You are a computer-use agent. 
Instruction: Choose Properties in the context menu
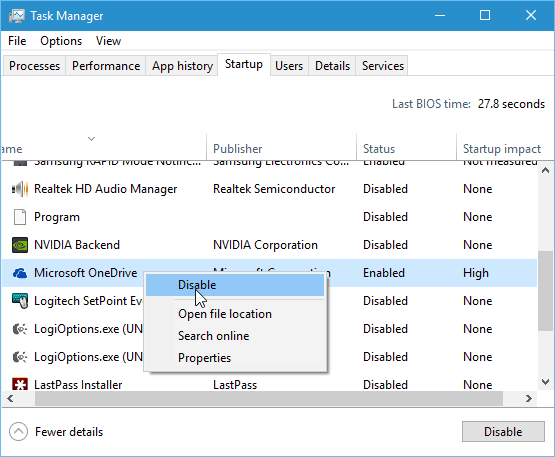tap(235, 358)
